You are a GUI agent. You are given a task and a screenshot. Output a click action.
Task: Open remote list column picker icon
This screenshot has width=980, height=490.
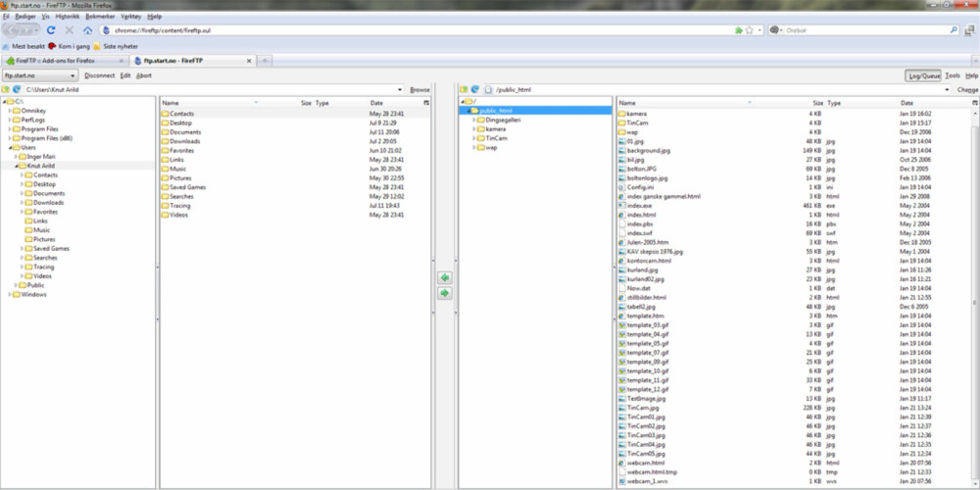pos(975,103)
